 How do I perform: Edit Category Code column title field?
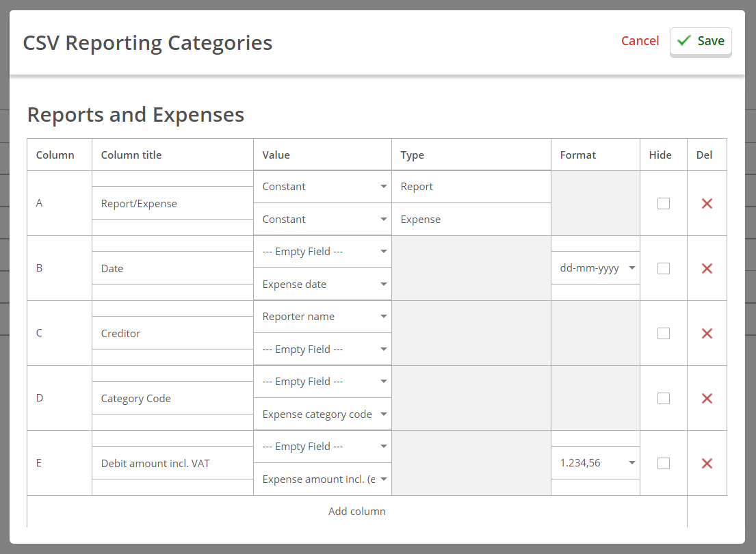point(172,399)
